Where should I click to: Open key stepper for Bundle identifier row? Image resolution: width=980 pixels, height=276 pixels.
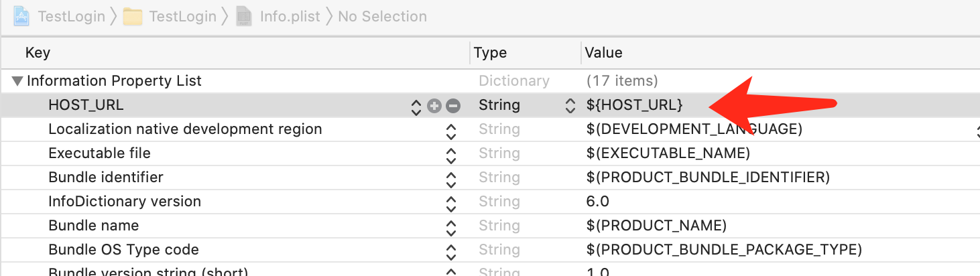pyautogui.click(x=451, y=178)
